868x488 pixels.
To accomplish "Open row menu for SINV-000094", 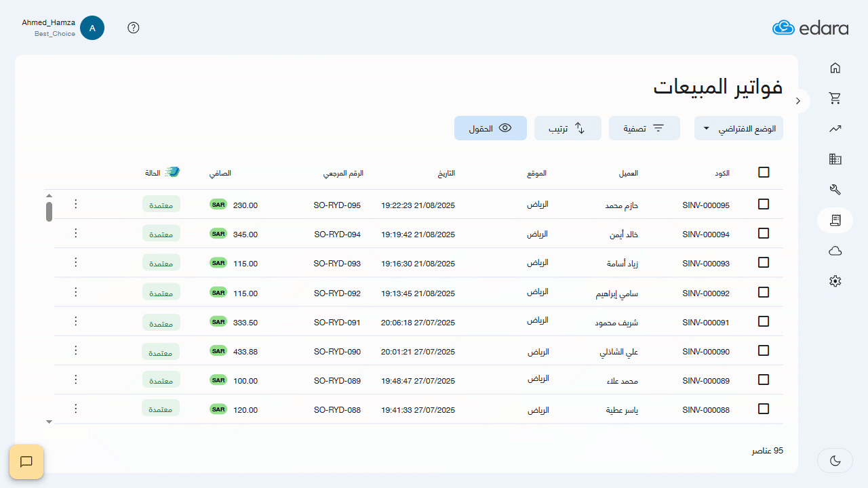I will click(x=76, y=233).
